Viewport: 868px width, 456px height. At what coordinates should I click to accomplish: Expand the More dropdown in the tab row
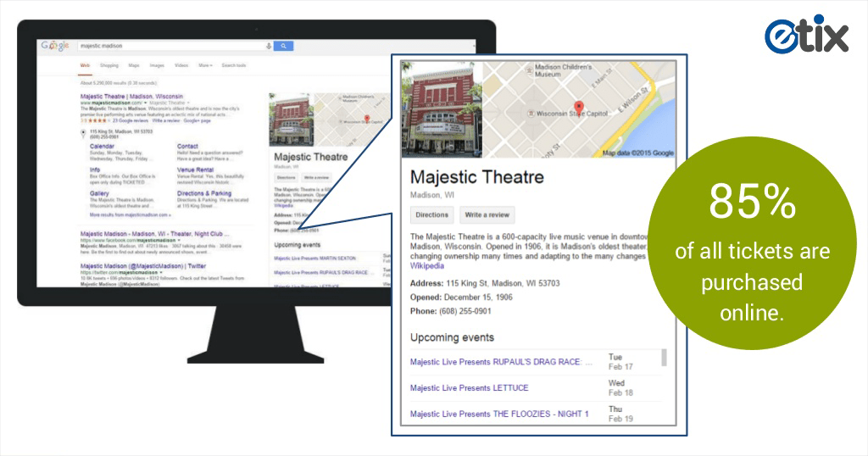click(205, 65)
